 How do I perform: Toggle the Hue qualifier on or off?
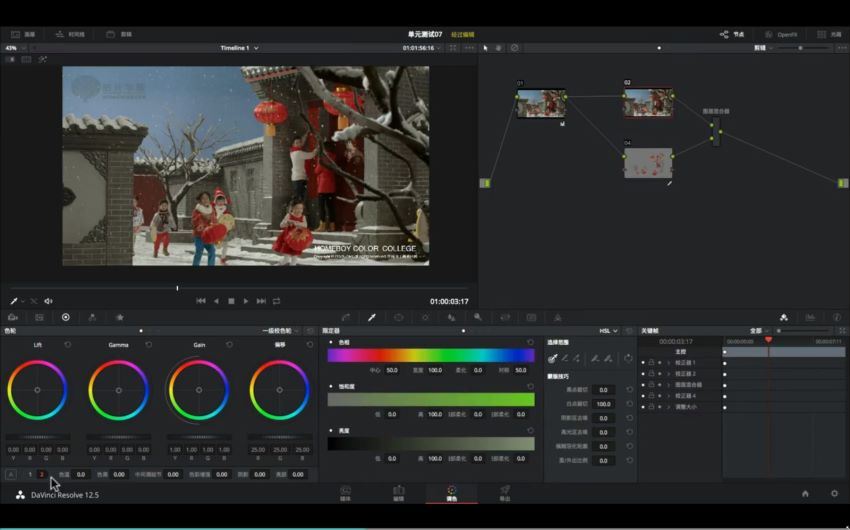click(331, 342)
